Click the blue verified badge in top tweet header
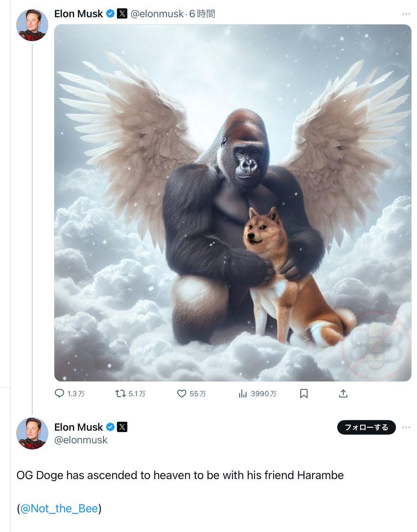The width and height of the screenshot is (417, 532). coord(110,14)
